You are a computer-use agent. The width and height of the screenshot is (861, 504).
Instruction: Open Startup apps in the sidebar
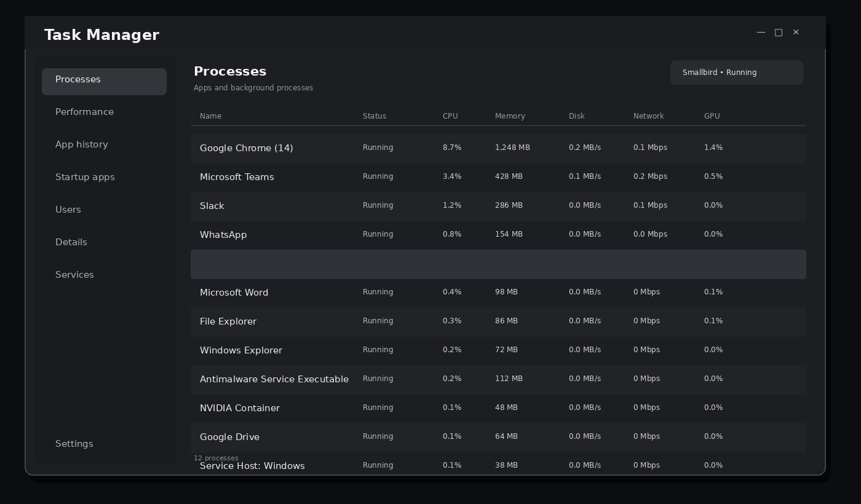tap(104, 177)
